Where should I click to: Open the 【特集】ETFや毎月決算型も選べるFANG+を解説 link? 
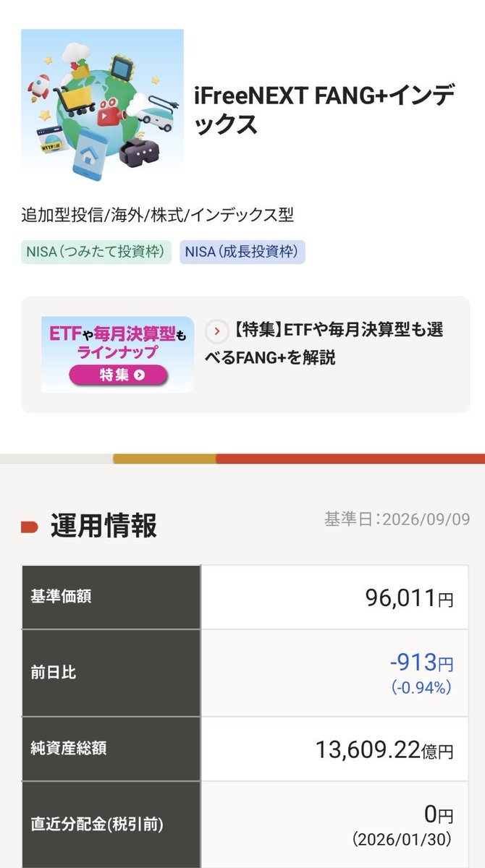[335, 344]
